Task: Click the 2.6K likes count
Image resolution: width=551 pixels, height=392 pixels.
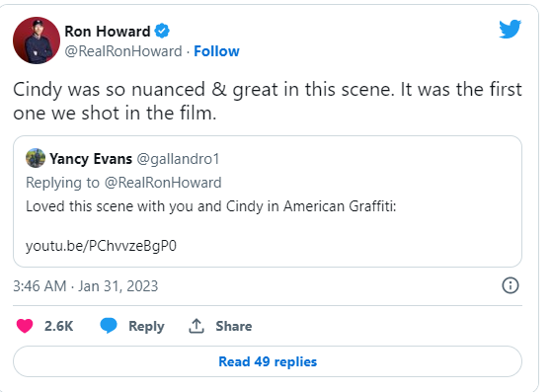Action: [58, 326]
